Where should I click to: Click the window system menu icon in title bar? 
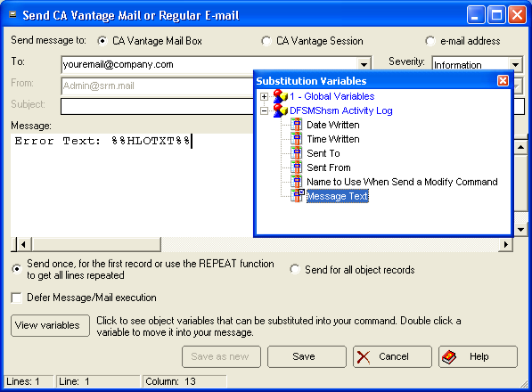(x=12, y=14)
